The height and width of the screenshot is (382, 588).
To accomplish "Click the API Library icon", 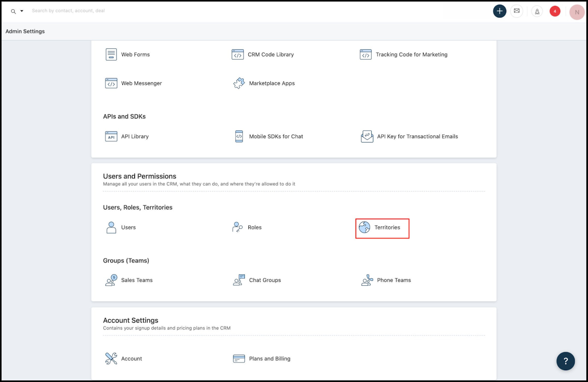I will [x=111, y=136].
